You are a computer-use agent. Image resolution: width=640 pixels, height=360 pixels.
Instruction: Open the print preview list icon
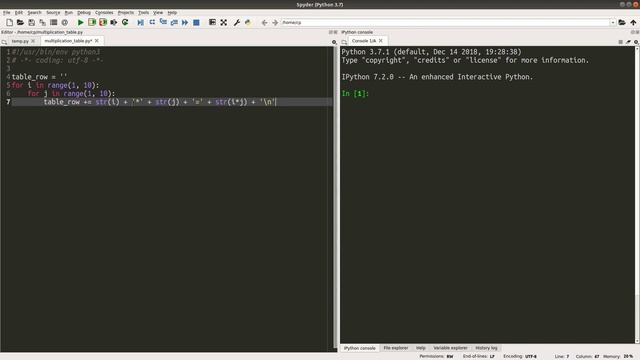pos(53,22)
